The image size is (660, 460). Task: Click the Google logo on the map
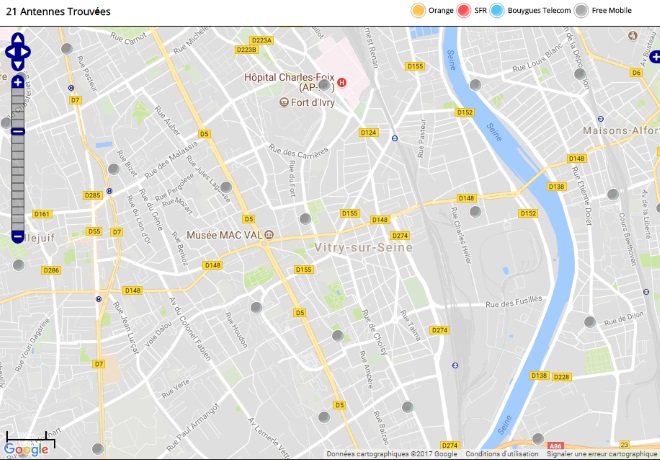pyautogui.click(x=26, y=449)
